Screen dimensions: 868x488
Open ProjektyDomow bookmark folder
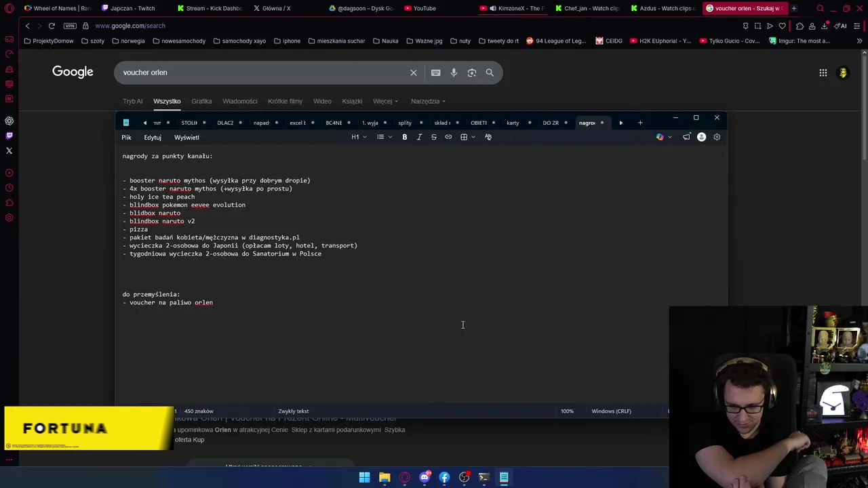[48, 41]
